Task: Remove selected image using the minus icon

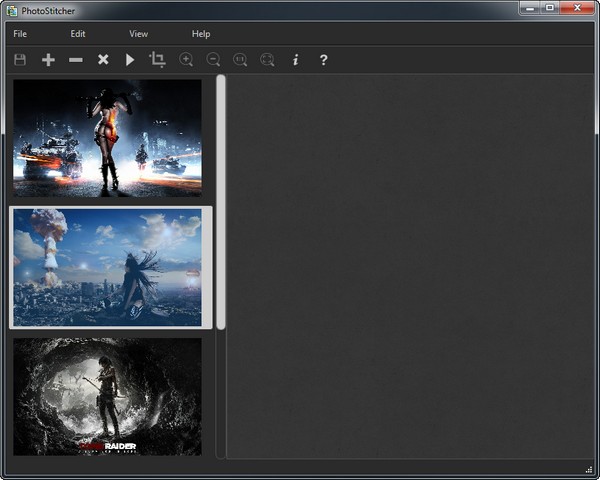Action: point(76,60)
